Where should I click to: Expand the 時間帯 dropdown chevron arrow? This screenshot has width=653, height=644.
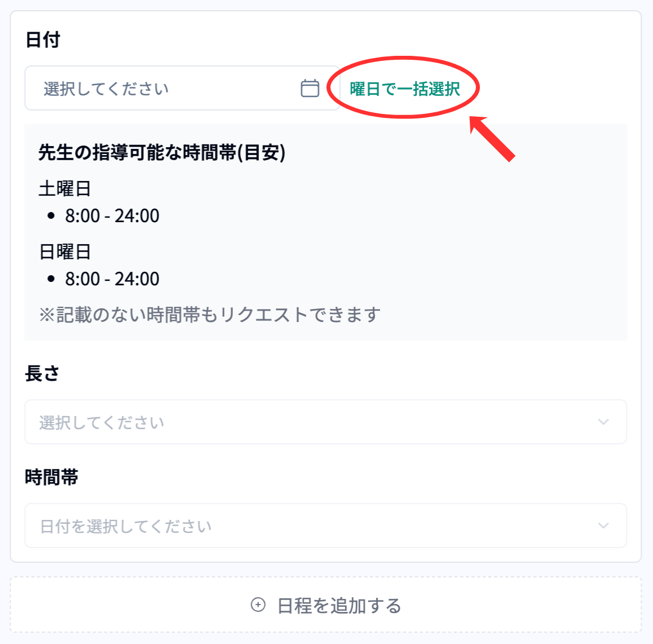point(603,526)
